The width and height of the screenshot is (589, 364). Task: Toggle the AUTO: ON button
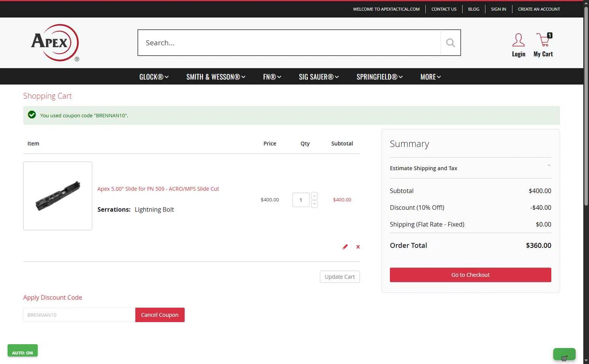22,351
